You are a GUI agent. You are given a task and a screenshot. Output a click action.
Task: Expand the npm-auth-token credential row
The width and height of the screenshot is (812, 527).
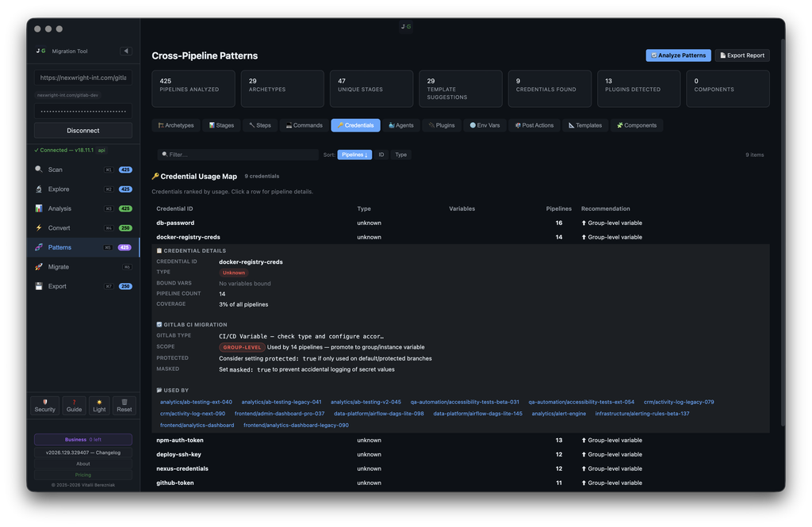point(461,440)
